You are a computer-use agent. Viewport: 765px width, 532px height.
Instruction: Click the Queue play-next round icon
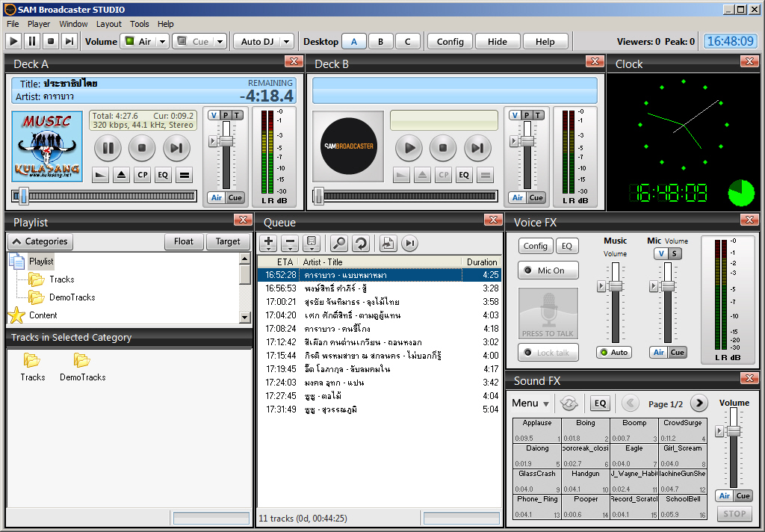click(410, 243)
